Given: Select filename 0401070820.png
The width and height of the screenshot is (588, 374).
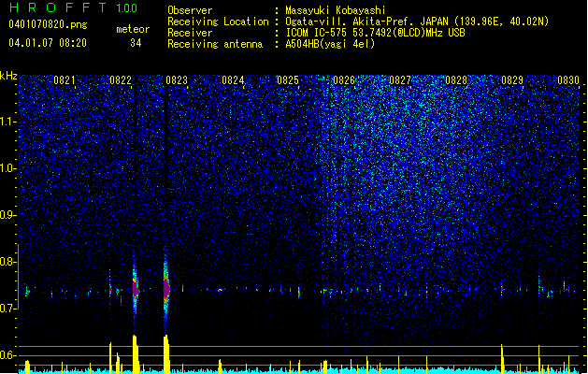Looking at the screenshot, I should point(48,25).
